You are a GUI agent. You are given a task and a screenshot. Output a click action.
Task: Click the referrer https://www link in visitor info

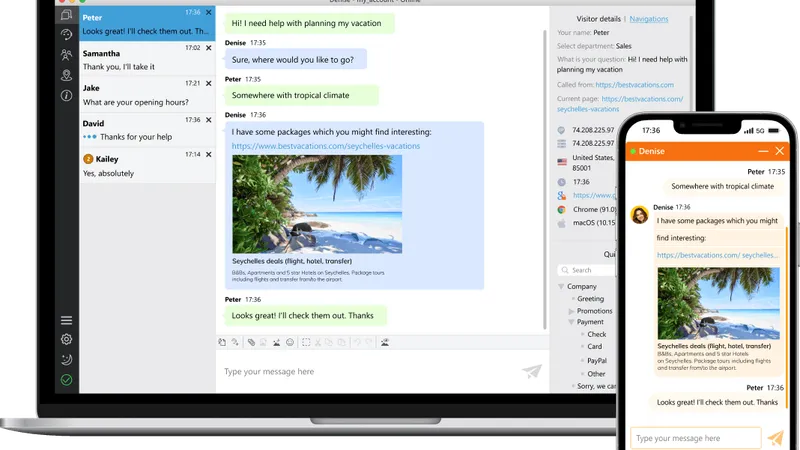[594, 195]
